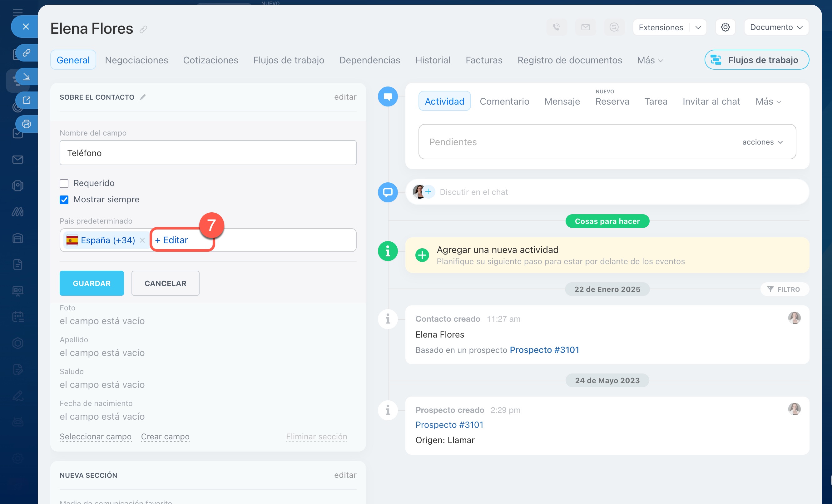Click the Teléfono field name input
Screen dimensions: 832x504
[208, 153]
